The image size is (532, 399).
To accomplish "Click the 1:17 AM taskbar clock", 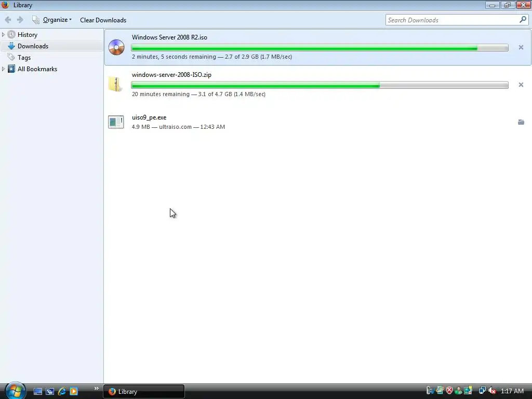I will coord(512,391).
